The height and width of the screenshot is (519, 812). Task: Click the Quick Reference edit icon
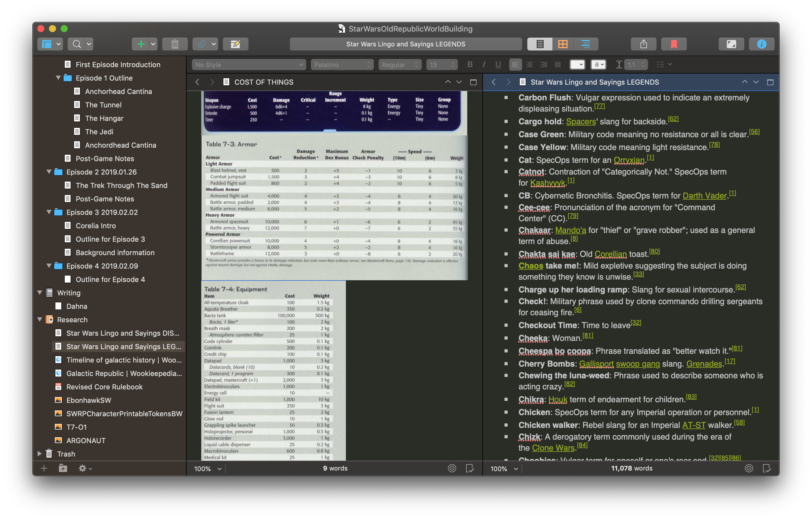235,44
